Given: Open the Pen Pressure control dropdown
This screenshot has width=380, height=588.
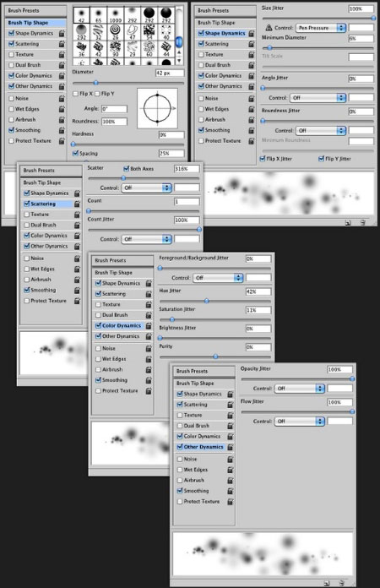Looking at the screenshot, I should tap(321, 28).
